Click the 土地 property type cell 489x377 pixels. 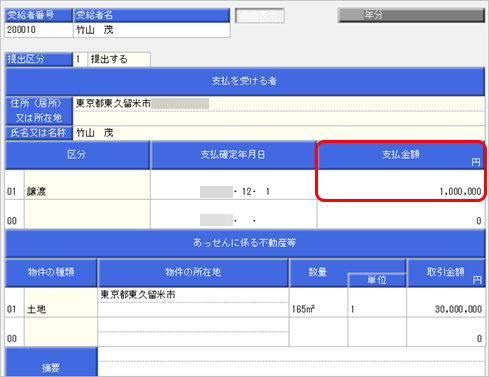61,302
